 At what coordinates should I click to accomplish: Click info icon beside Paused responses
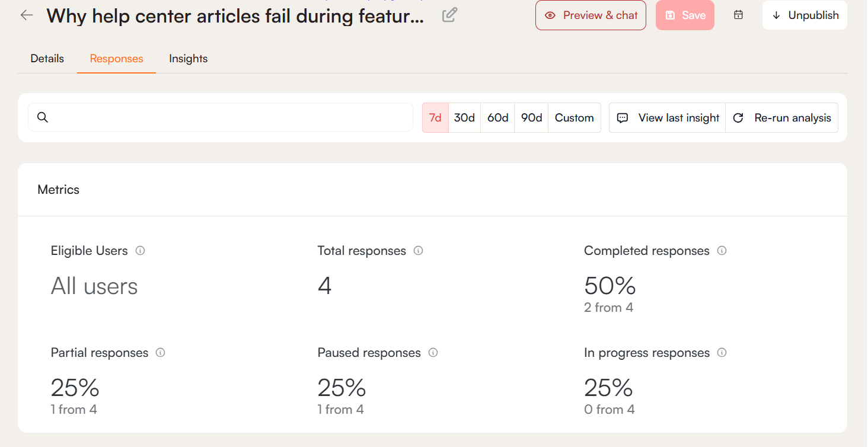(433, 353)
